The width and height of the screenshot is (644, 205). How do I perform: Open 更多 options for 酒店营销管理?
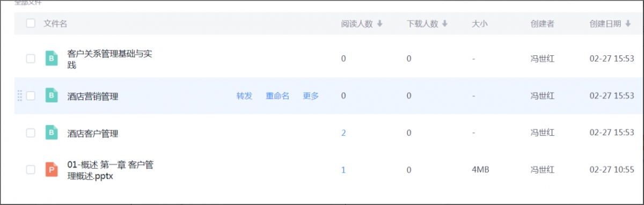[x=311, y=96]
